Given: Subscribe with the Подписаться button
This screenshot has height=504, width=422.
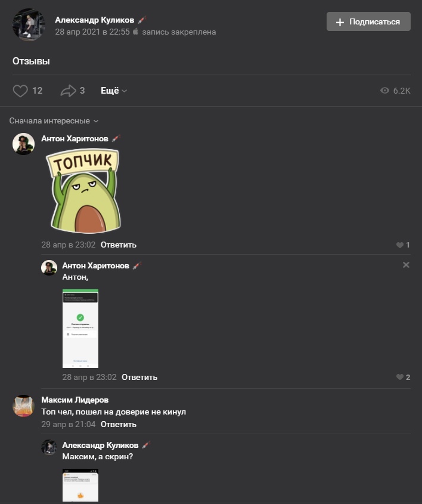Looking at the screenshot, I should click(x=368, y=21).
